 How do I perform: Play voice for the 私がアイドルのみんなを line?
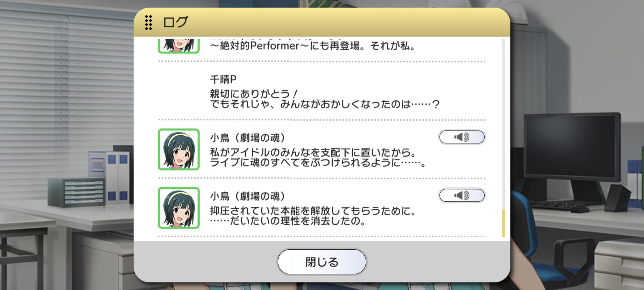[x=462, y=137]
